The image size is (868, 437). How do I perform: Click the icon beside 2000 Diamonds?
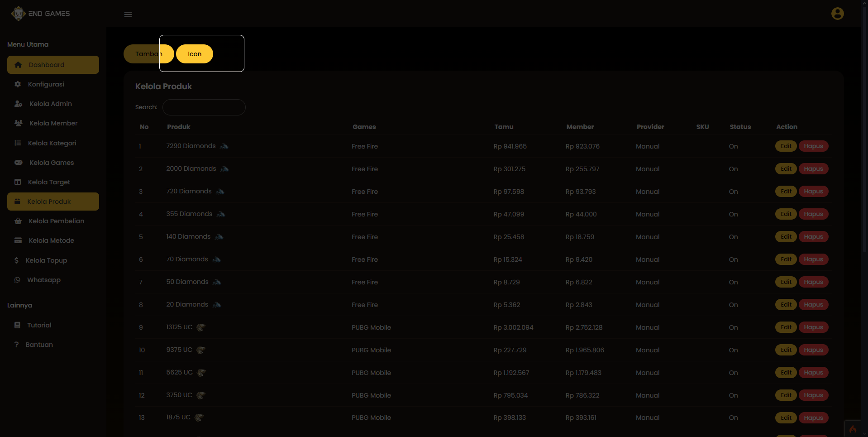pyautogui.click(x=224, y=169)
